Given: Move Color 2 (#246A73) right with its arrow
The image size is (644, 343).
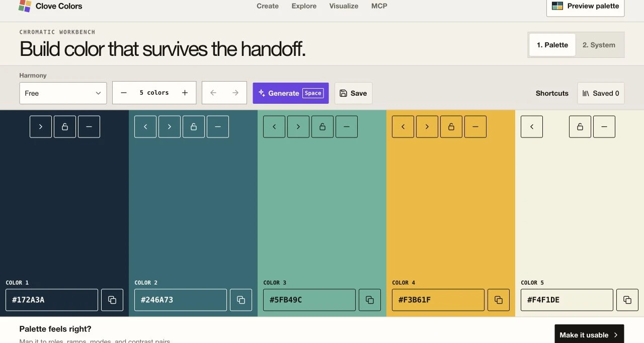Looking at the screenshot, I should click(x=170, y=127).
